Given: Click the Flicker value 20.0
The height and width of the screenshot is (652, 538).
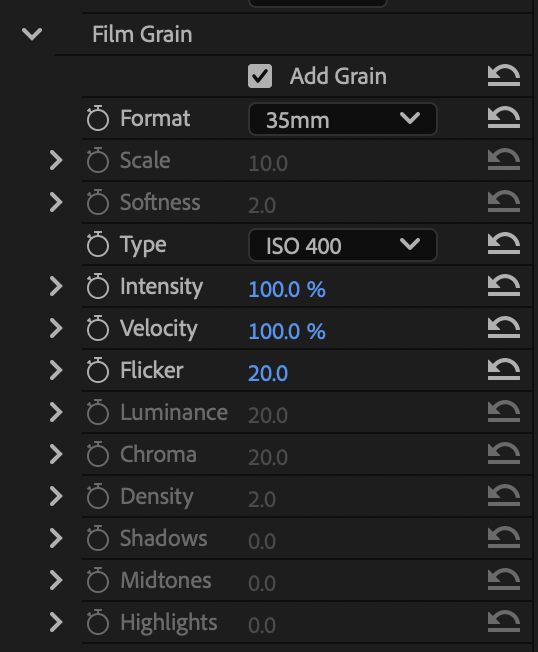Looking at the screenshot, I should click(x=268, y=373).
